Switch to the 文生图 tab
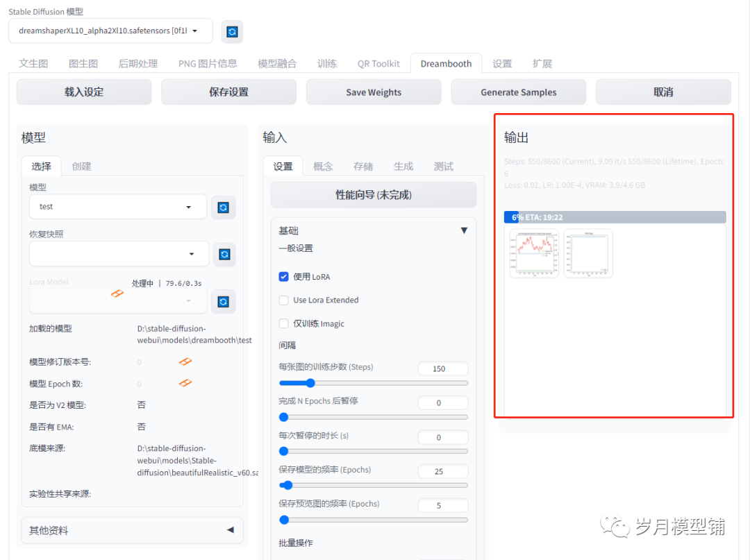The height and width of the screenshot is (560, 750). tap(33, 64)
